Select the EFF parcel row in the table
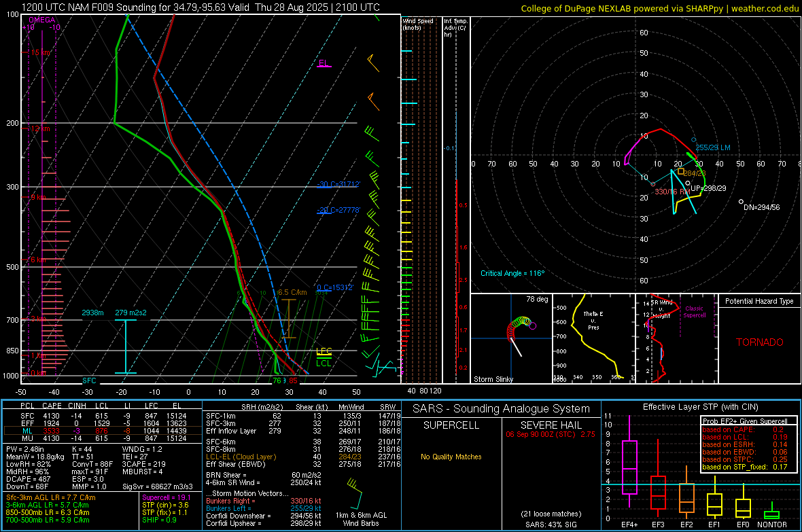The image size is (802, 532). [x=103, y=423]
